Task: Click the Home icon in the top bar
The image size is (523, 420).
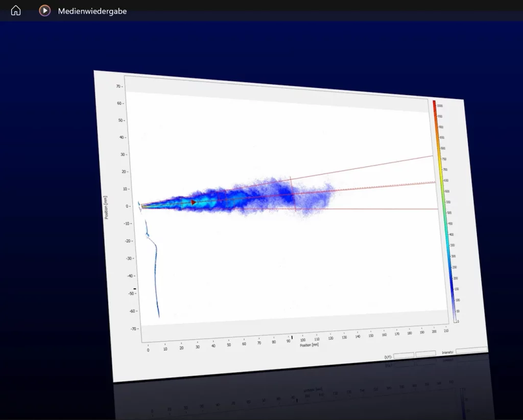Action: 16,11
